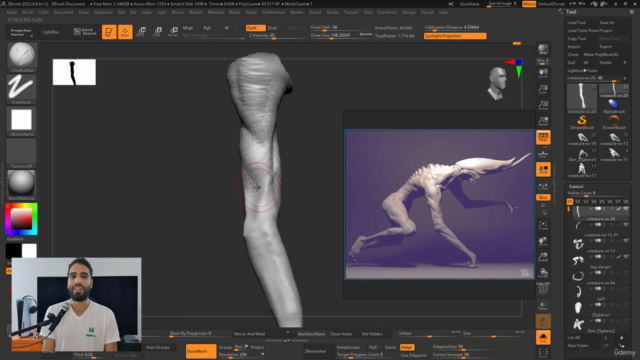The image size is (640, 360).
Task: Click Load Tool button
Action: pyautogui.click(x=576, y=23)
